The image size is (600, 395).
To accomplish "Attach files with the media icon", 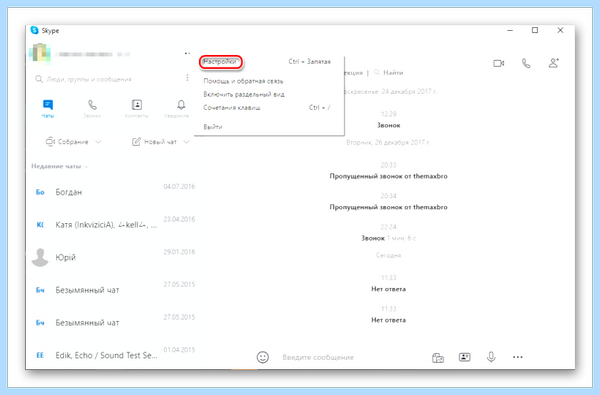I will tap(438, 357).
